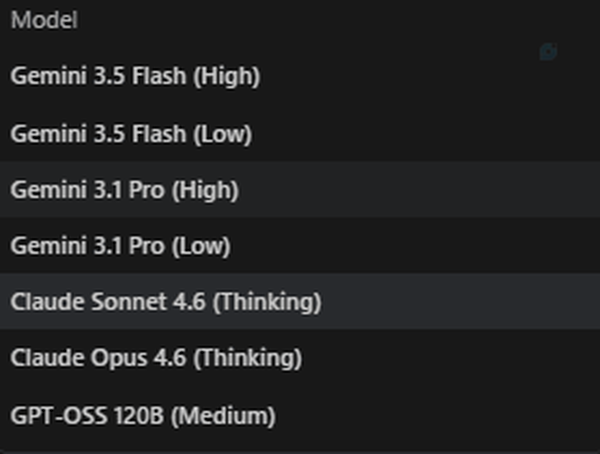
Task: Choose Claude Opus 4.6 (Thinking)
Action: (300, 358)
